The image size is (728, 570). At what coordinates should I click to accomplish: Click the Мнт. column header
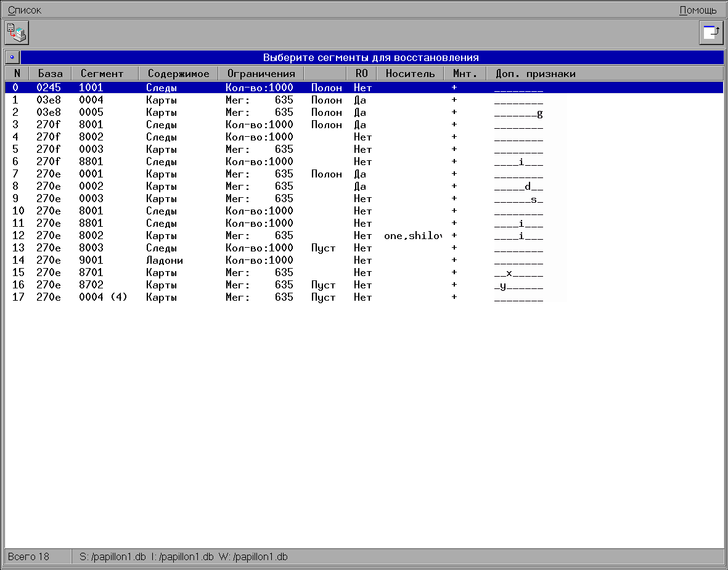pyautogui.click(x=465, y=73)
